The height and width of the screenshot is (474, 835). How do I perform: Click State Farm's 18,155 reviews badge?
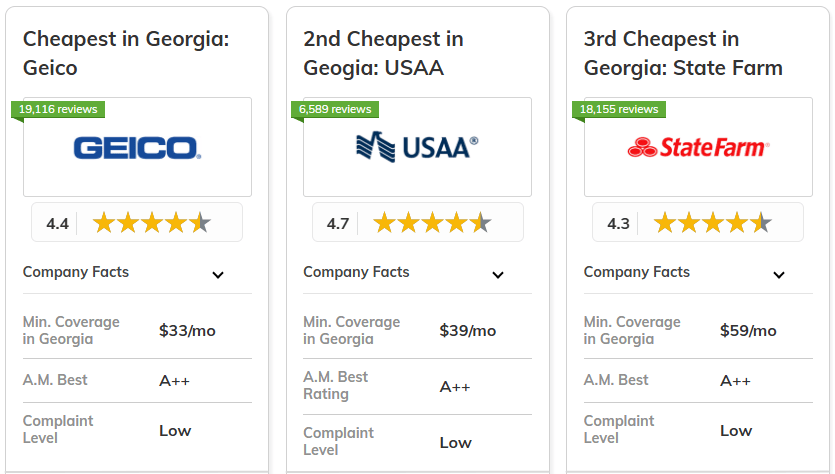[618, 109]
